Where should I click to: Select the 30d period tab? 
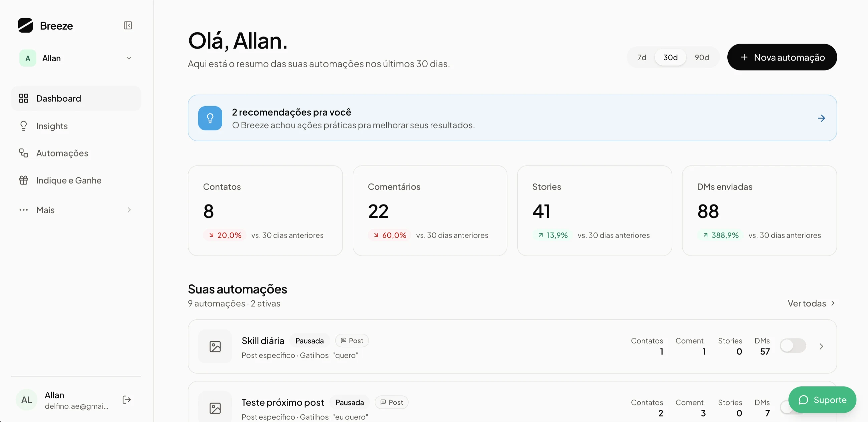point(670,58)
